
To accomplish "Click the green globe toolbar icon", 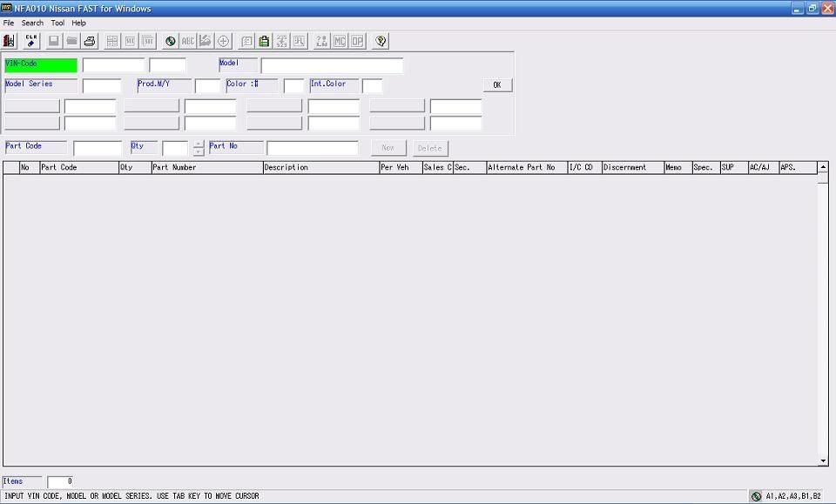I will (170, 41).
